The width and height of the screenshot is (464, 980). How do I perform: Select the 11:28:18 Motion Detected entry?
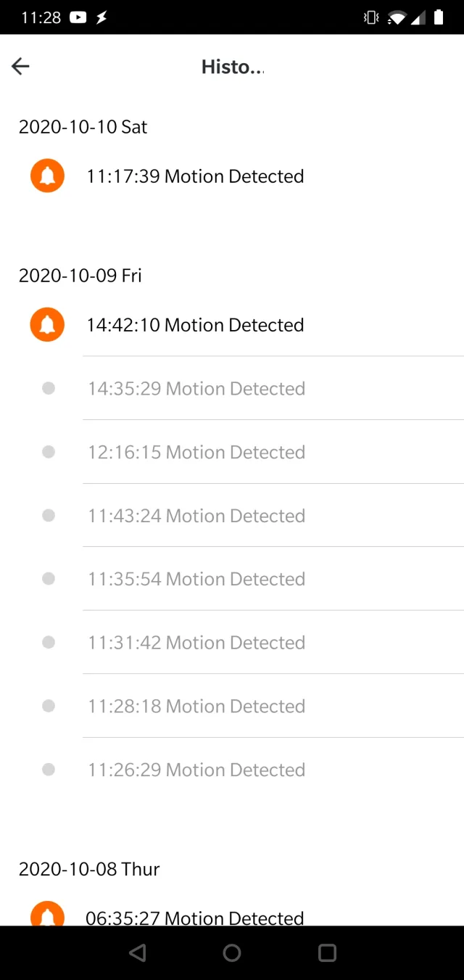coord(196,707)
